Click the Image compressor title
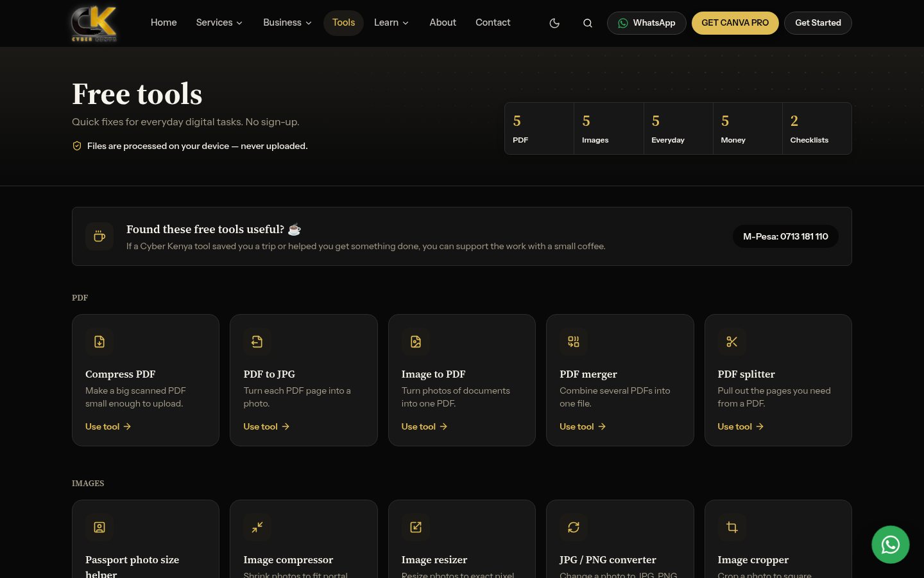Image resolution: width=924 pixels, height=578 pixels. coord(288,559)
